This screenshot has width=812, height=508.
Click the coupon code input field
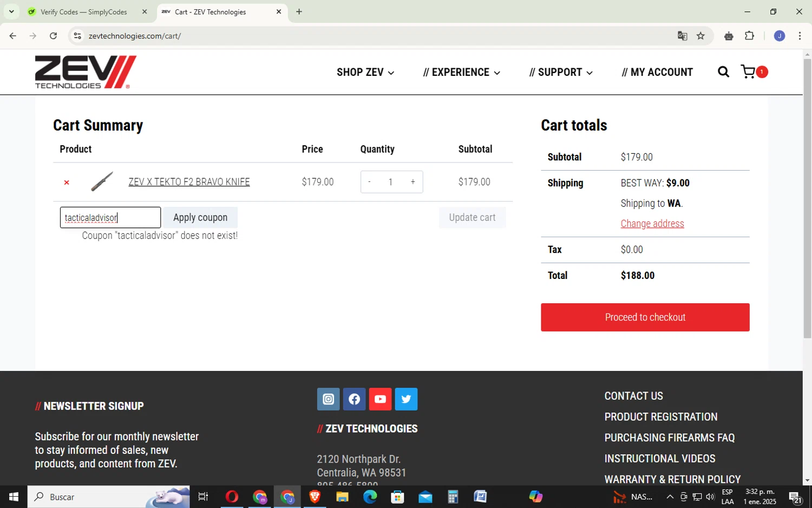coord(110,218)
